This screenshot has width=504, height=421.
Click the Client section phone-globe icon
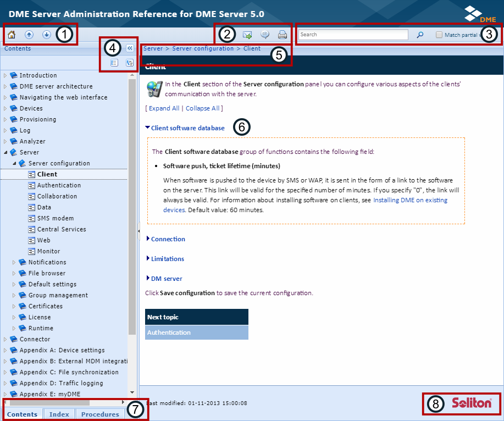(154, 89)
